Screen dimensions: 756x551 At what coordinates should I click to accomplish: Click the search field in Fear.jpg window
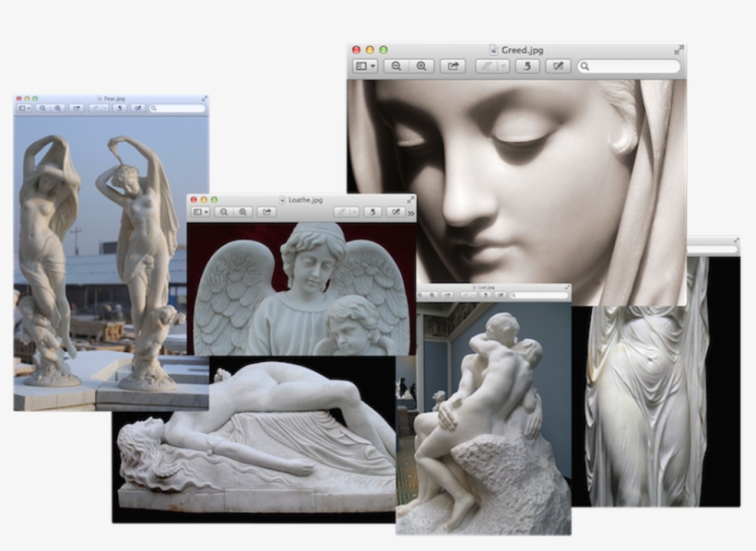click(x=177, y=108)
